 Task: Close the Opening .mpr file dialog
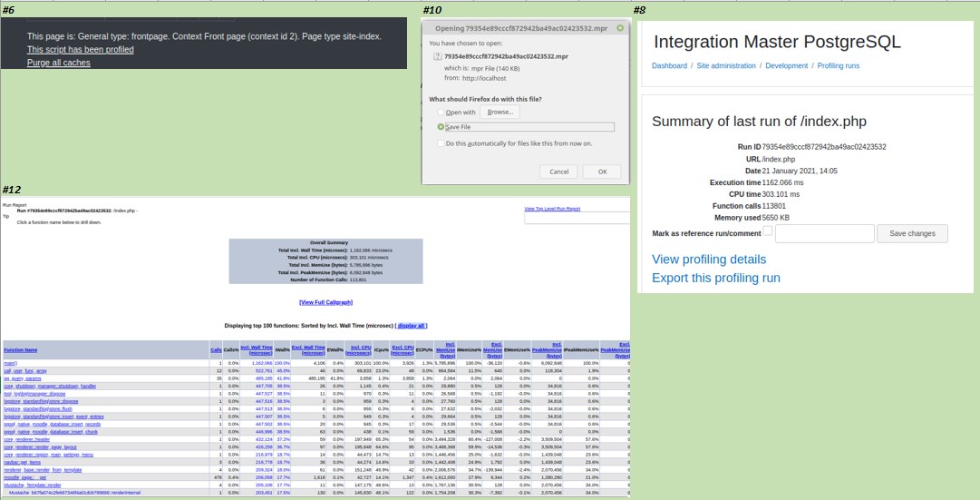(x=620, y=28)
